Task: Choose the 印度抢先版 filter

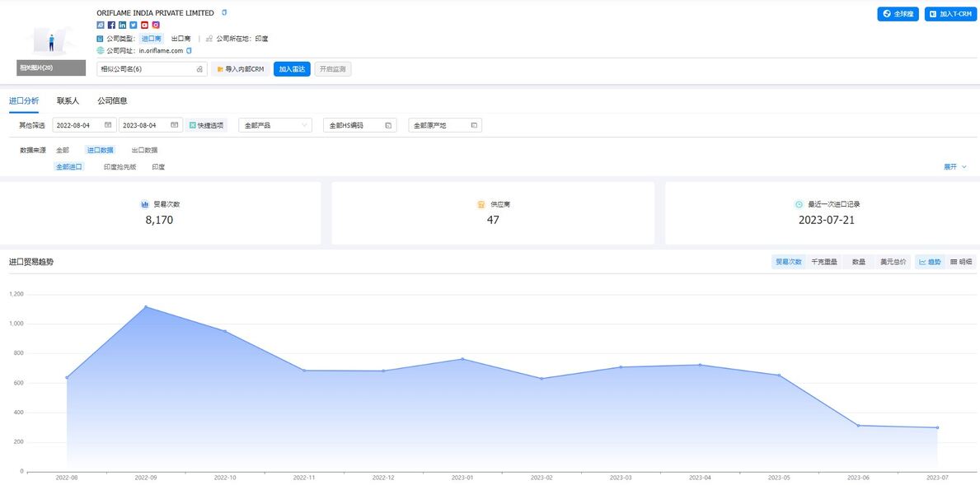Action: [x=120, y=166]
